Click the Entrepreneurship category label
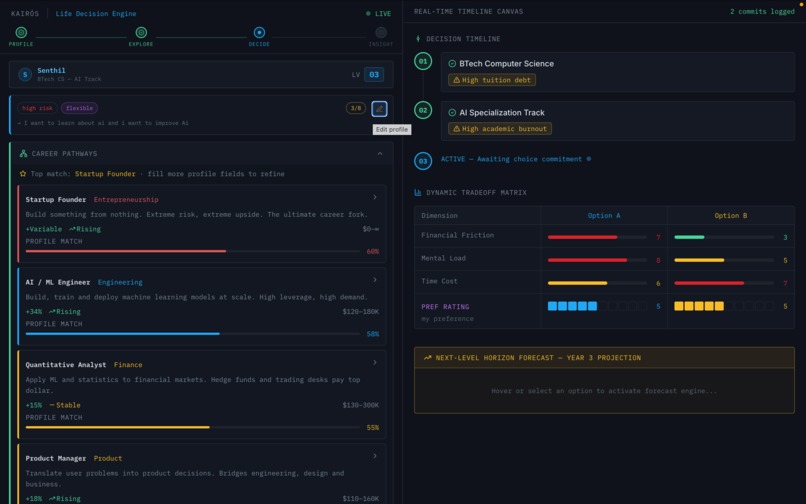The image size is (806, 504). pos(126,200)
